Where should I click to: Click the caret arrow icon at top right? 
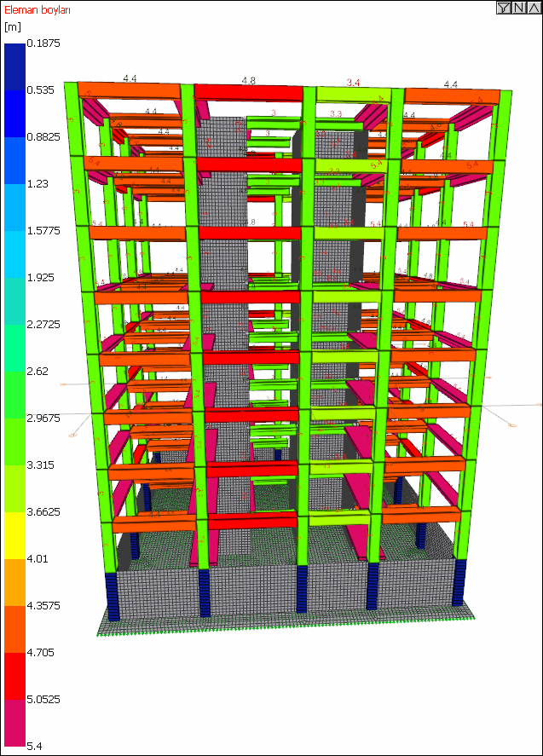tap(534, 7)
